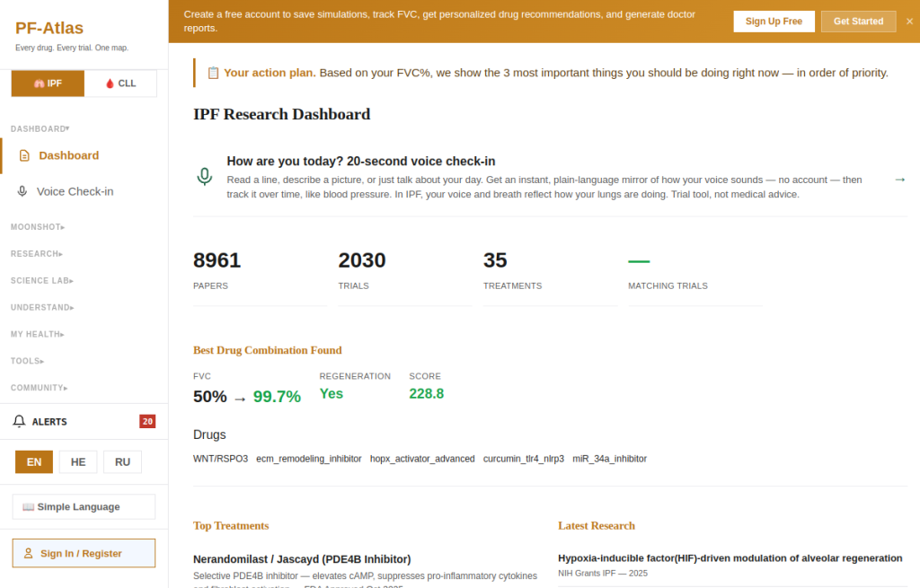Image resolution: width=920 pixels, height=588 pixels.
Task: Expand the RESEARCH sidebar section
Action: click(x=36, y=254)
